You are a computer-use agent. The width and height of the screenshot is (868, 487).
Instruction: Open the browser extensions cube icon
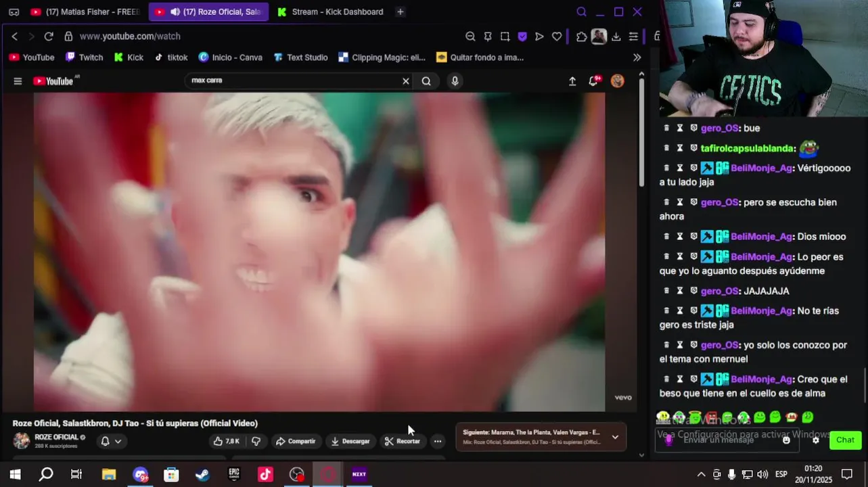click(581, 37)
